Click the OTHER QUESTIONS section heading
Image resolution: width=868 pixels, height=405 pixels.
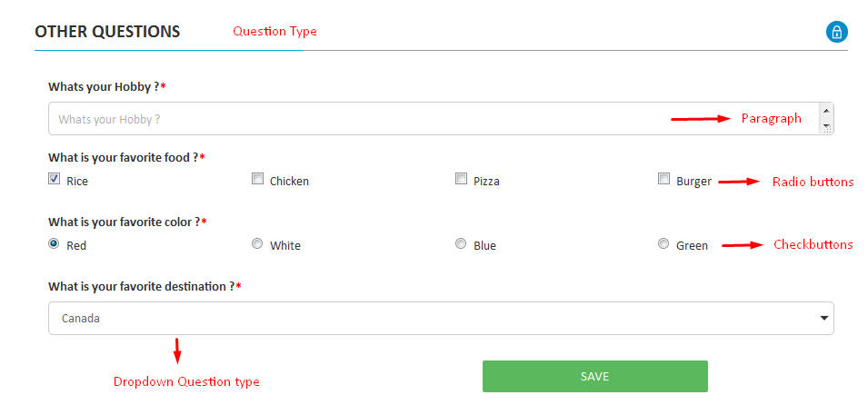(x=107, y=32)
